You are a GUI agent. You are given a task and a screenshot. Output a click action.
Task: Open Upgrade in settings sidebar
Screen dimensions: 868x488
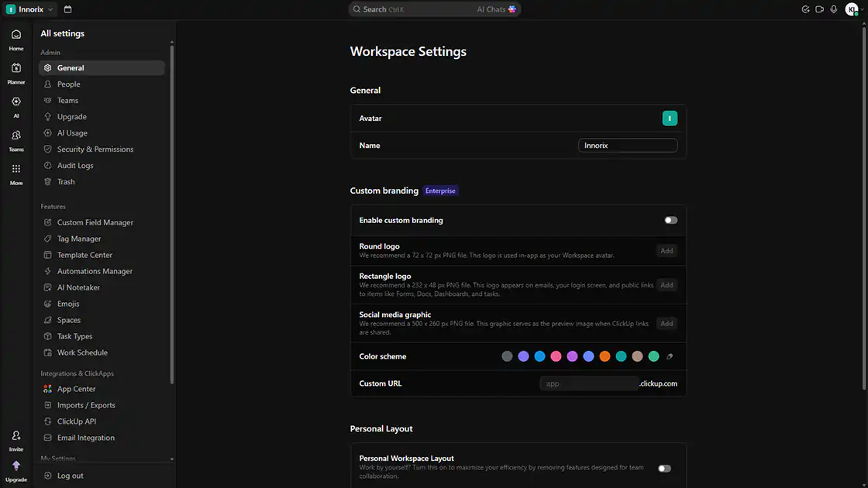point(102,117)
